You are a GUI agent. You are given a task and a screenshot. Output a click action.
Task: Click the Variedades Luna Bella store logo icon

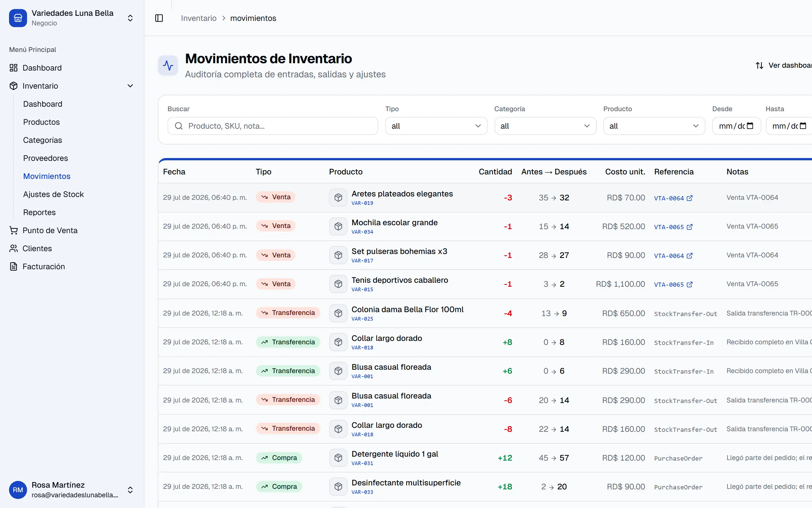point(18,18)
